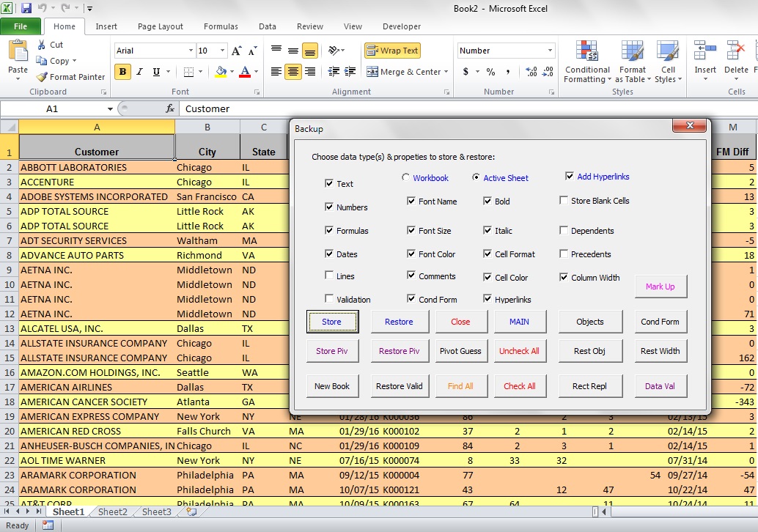The height and width of the screenshot is (532, 758).
Task: Click the Bottom Align icon
Action: point(310,51)
